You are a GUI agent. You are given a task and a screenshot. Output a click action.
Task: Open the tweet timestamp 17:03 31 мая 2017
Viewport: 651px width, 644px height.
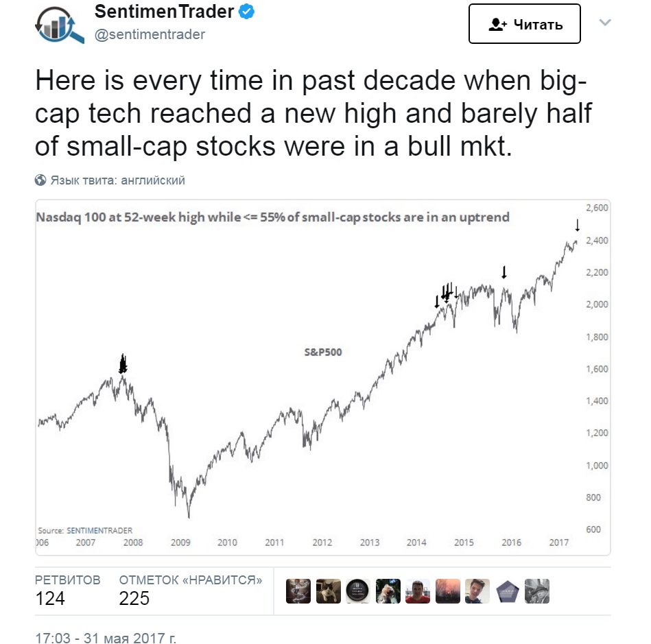(106, 637)
